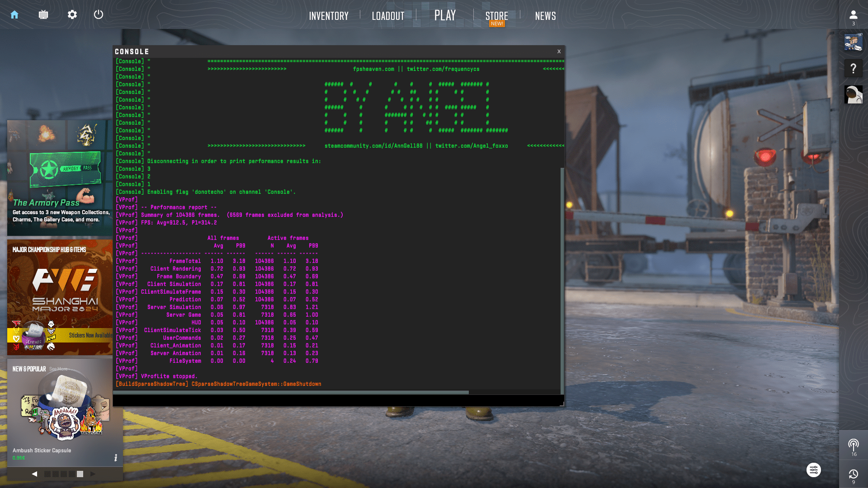Click the round sliders filter button
868x488 pixels.
coord(814,470)
